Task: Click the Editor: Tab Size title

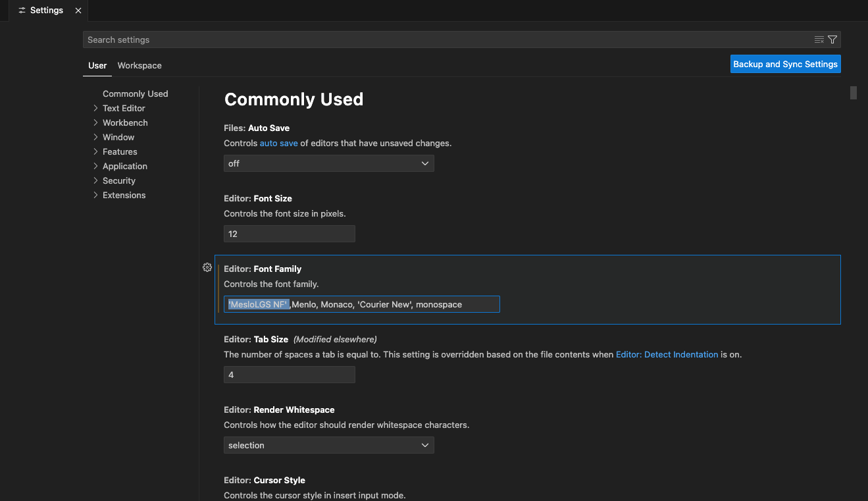Action: point(256,339)
